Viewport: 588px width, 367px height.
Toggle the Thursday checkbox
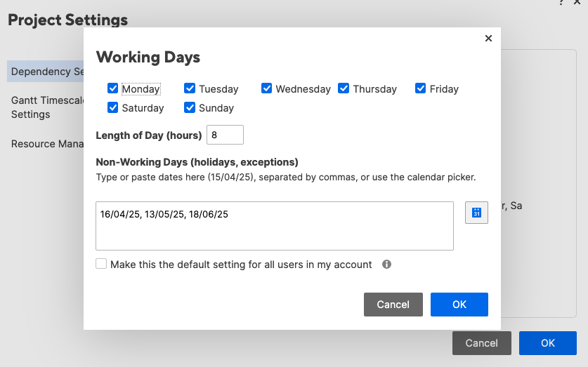click(x=343, y=88)
